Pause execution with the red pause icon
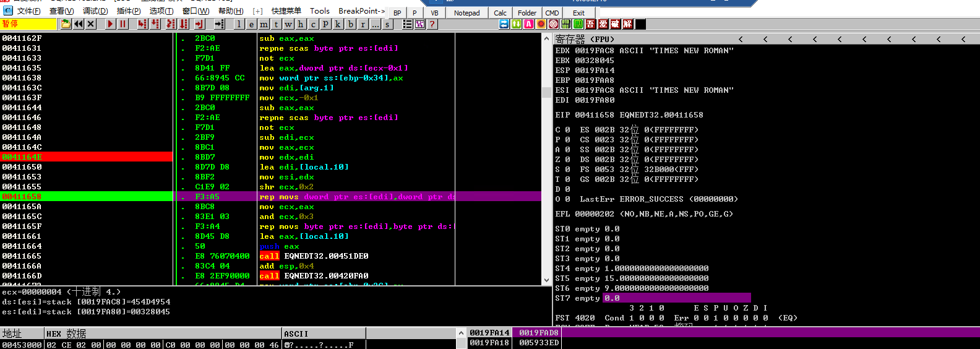This screenshot has width=980, height=349. pyautogui.click(x=123, y=24)
